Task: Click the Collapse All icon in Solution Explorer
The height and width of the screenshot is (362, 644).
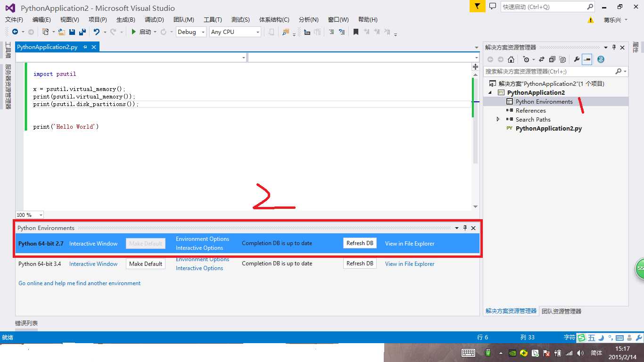Action: (x=552, y=59)
